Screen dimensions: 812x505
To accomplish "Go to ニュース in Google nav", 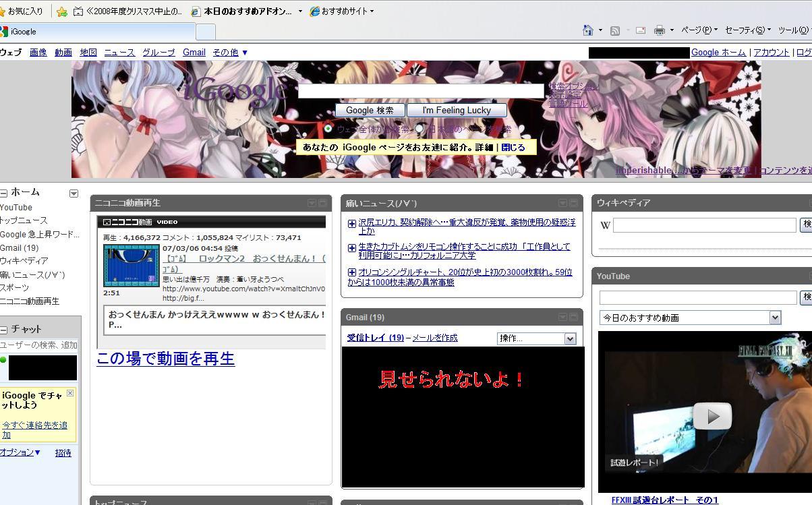I will tap(119, 52).
